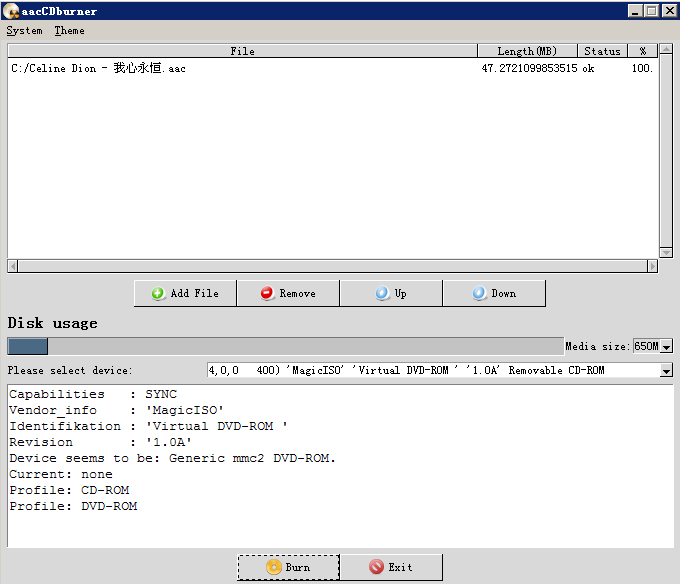
Task: Expand the device selection dropdown arrow
Action: 666,371
